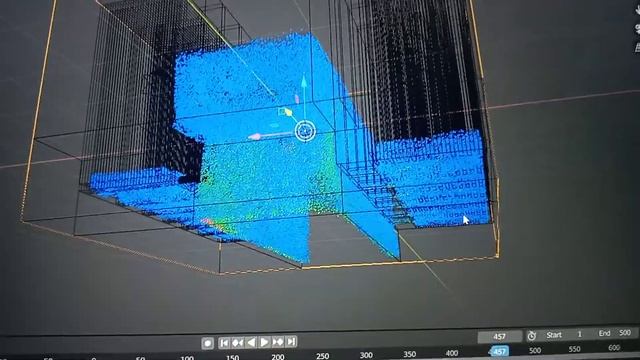Click the 300 mark on the timeline
Screen dimensions: 640x360
(366, 355)
